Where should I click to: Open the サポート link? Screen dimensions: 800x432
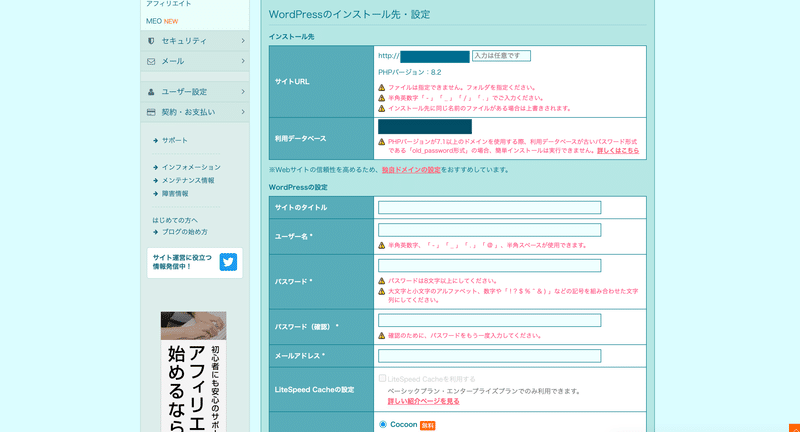pyautogui.click(x=175, y=140)
